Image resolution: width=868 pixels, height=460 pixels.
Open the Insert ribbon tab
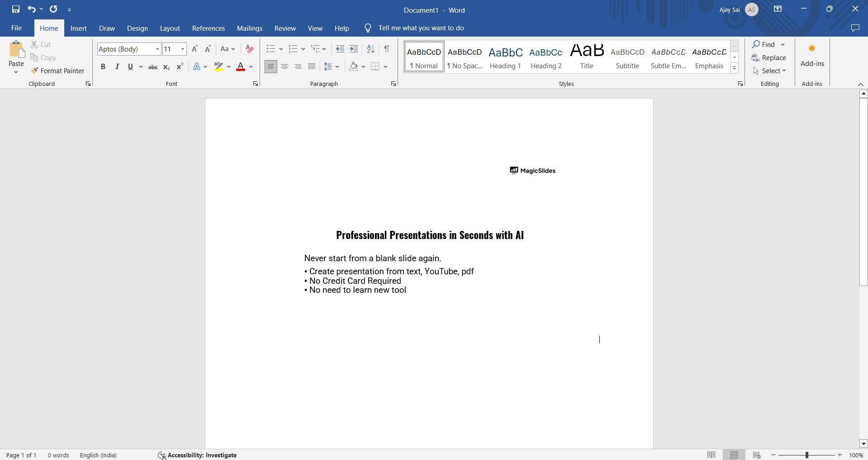point(78,28)
